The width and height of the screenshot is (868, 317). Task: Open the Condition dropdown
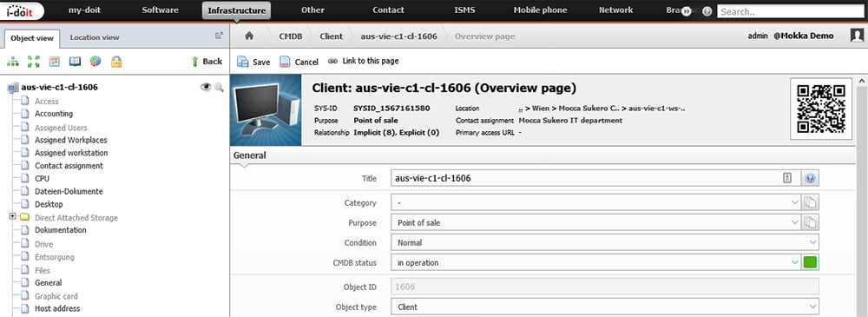(x=604, y=242)
